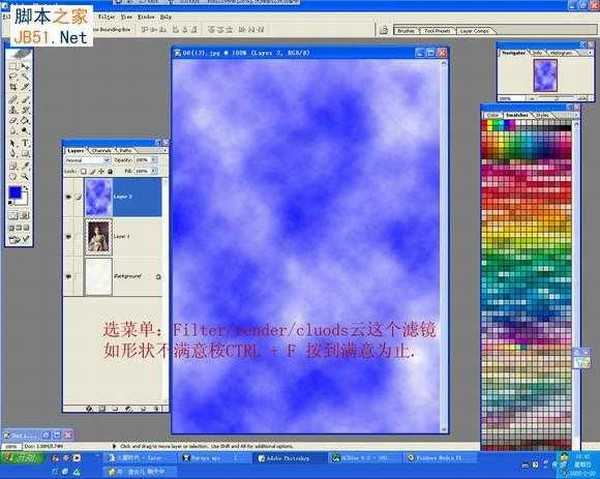Switch to the Color tab beside Swatches

(493, 115)
